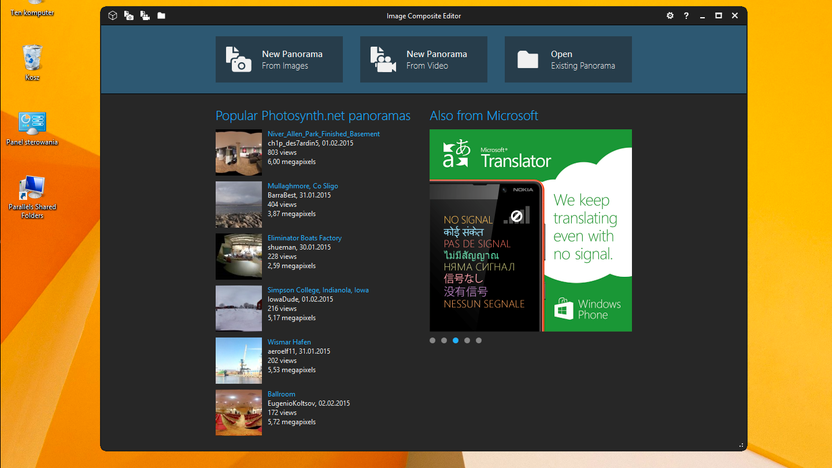Screen dimensions: 832x468
Task: Open Wismar Hafen panorama link
Action: coord(289,342)
